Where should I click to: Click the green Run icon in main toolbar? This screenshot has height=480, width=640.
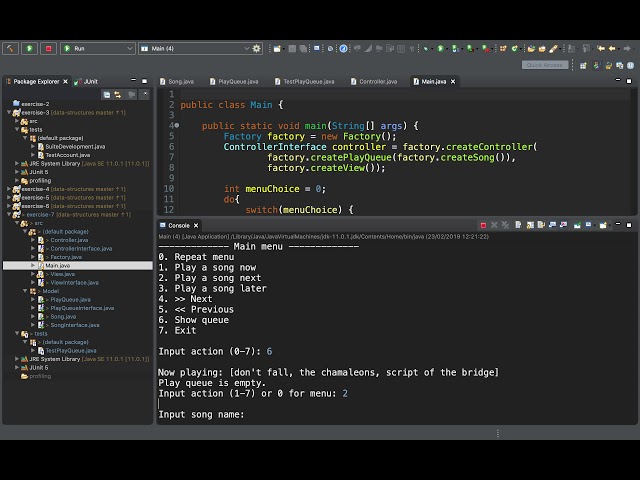pos(440,49)
